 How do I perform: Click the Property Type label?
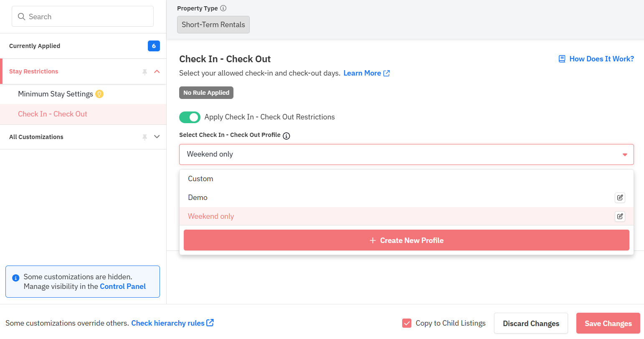point(198,8)
